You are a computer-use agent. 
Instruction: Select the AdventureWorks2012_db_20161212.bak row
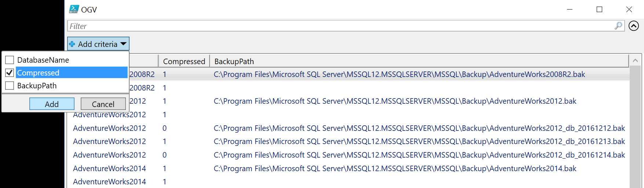tap(419, 128)
